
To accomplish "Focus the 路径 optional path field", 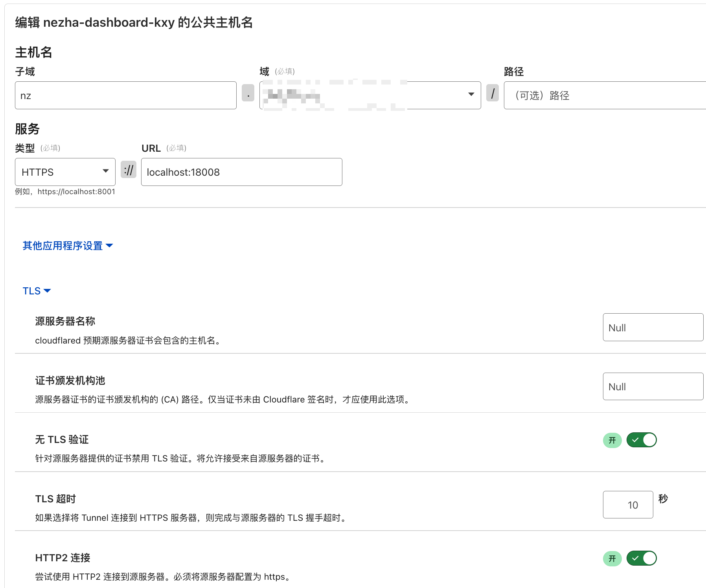I will pos(605,95).
